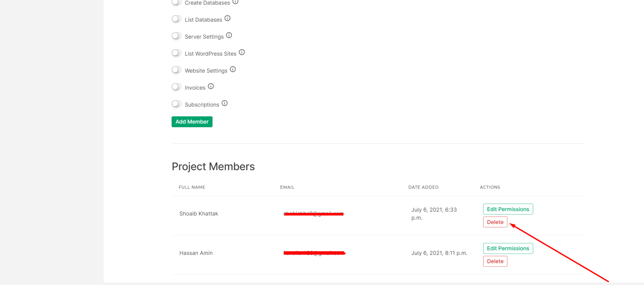Toggle the Server Settings permission on
The width and height of the screenshot is (644, 285).
click(176, 36)
